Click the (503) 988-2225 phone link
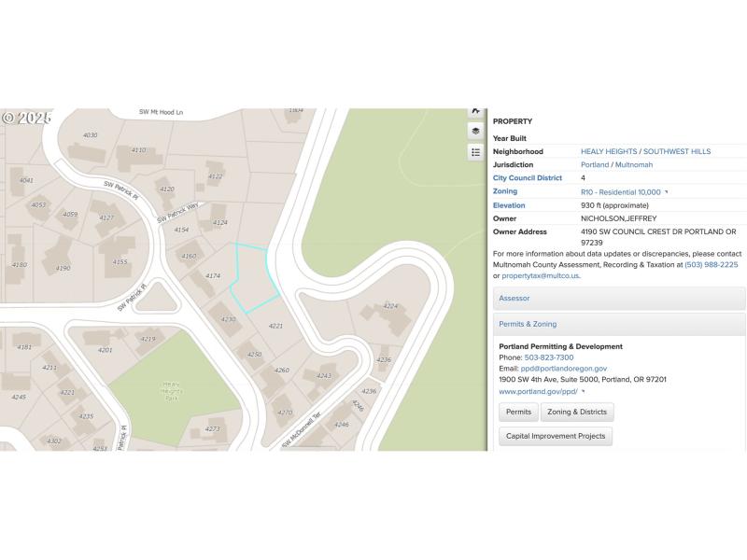747x560 pixels. pos(711,264)
